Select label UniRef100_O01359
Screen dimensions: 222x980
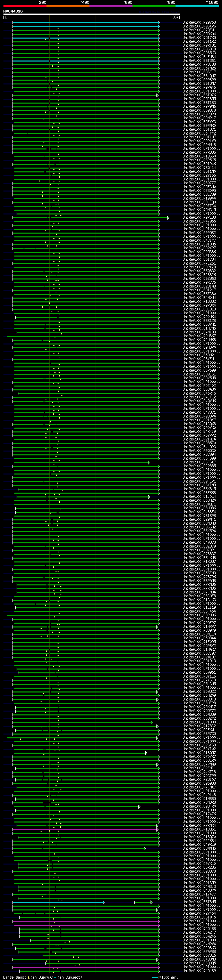click(199, 883)
